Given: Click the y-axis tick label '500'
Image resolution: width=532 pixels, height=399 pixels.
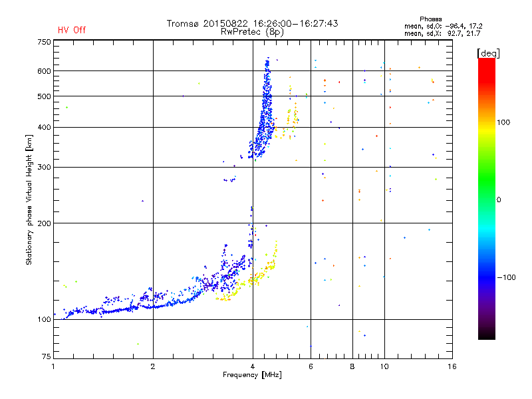Looking at the screenshot, I should tap(44, 96).
